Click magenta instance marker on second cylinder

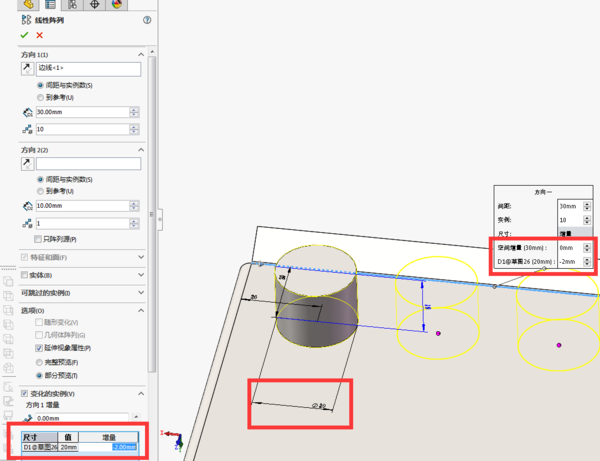[438, 333]
